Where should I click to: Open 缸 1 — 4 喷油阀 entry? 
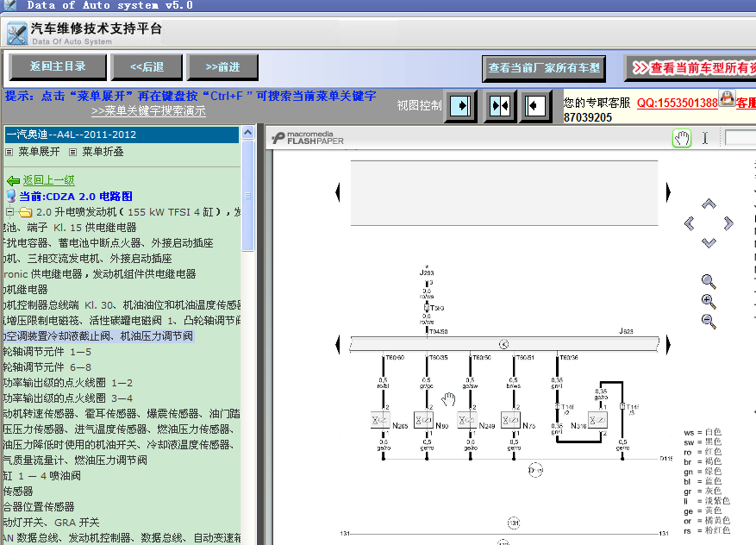click(x=42, y=476)
